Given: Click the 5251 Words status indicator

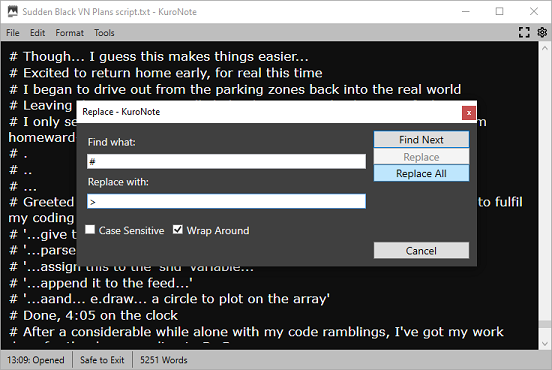Looking at the screenshot, I should [164, 360].
